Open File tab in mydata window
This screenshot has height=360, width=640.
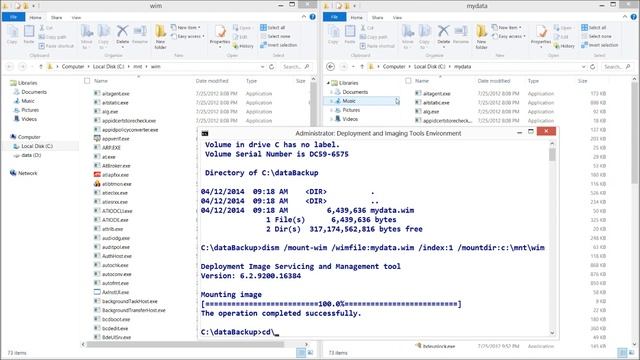(x=335, y=17)
